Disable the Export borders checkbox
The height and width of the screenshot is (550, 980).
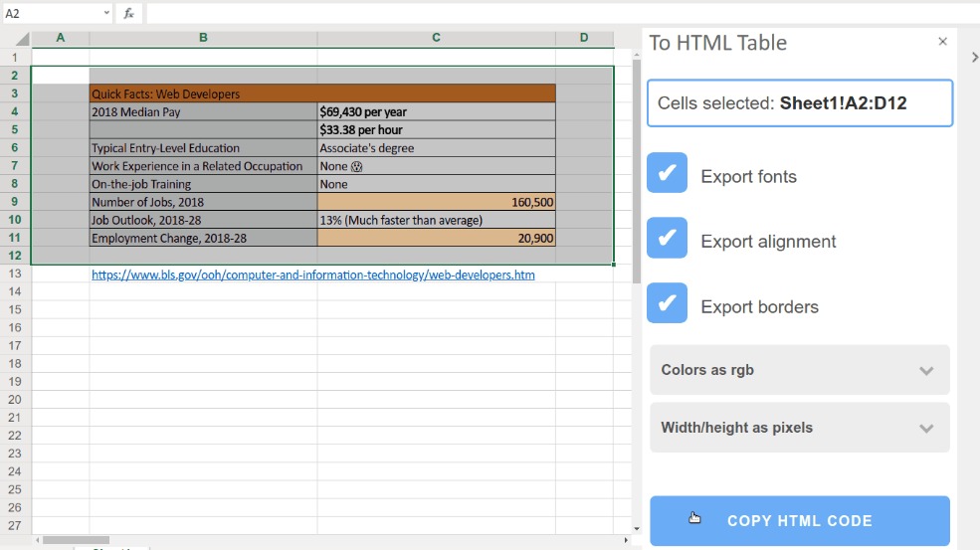(667, 304)
